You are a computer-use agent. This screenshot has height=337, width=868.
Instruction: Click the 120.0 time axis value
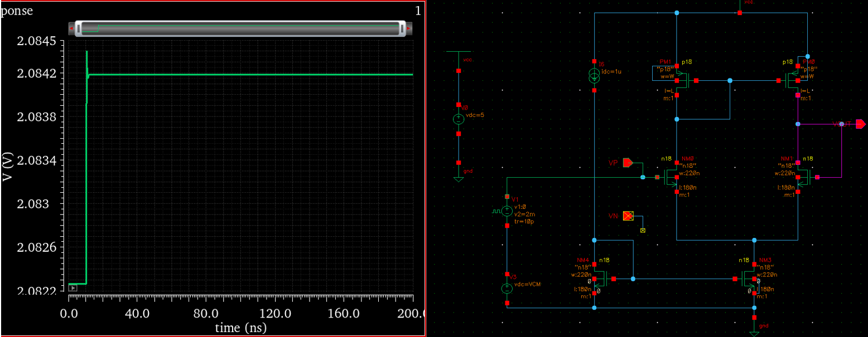[x=274, y=314]
